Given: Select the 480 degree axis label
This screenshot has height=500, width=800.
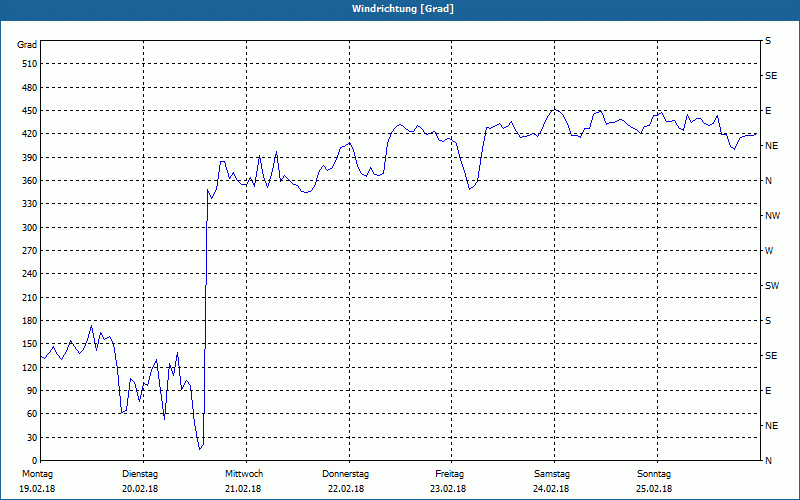Looking at the screenshot, I should coord(30,88).
